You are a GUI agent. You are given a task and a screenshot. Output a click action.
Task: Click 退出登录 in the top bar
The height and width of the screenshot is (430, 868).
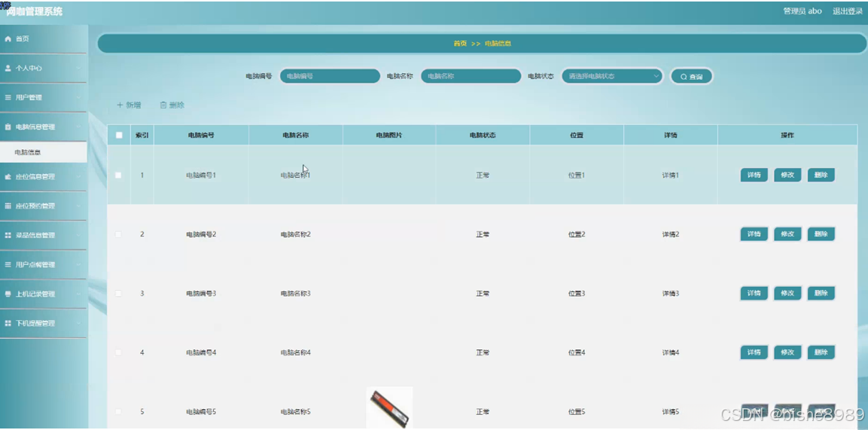[848, 11]
